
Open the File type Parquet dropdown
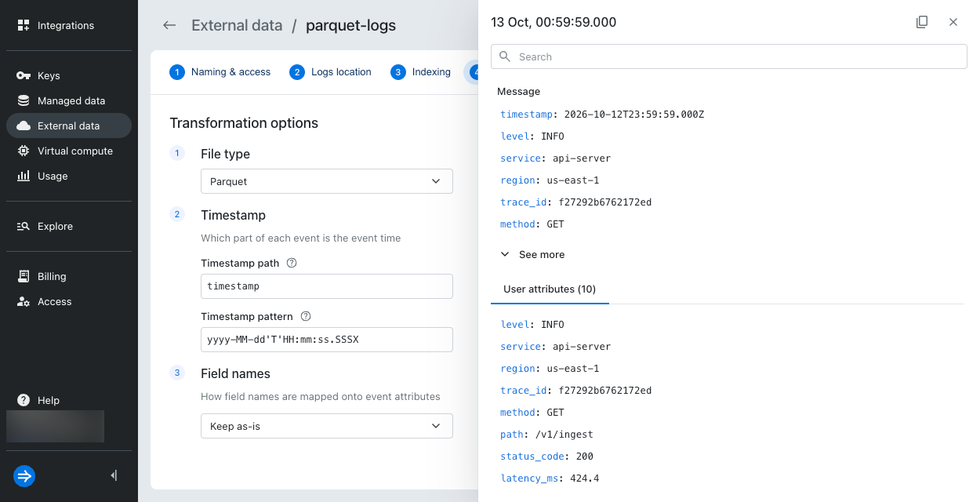(327, 181)
